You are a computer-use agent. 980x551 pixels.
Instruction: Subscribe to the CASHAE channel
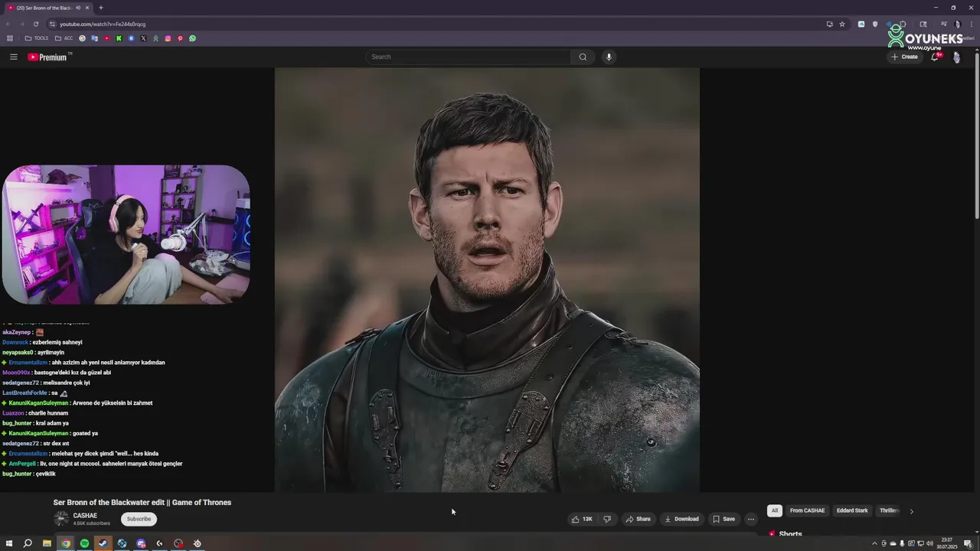(x=139, y=519)
